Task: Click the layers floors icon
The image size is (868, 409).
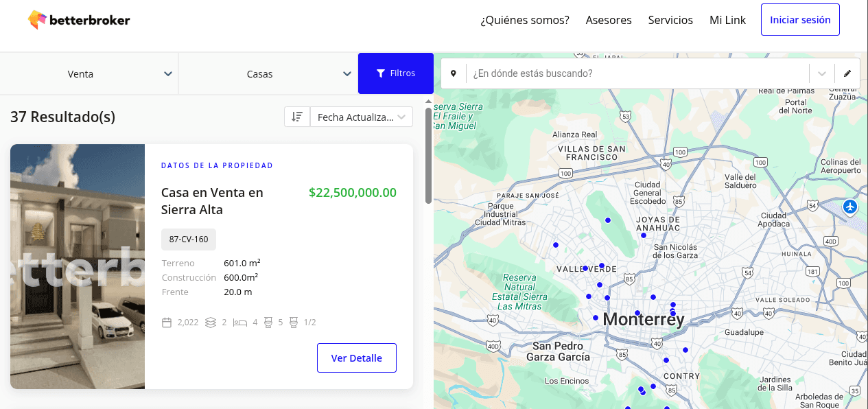Action: tap(211, 323)
